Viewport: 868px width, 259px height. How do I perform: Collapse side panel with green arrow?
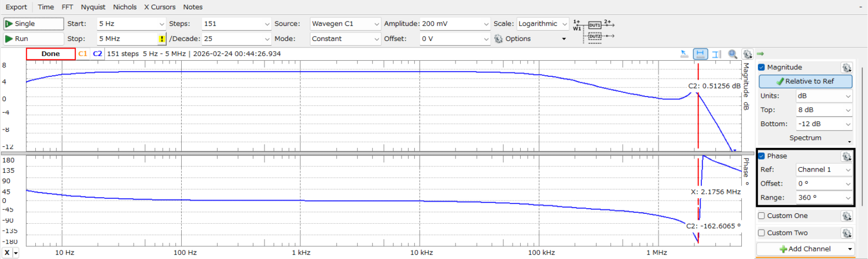pos(760,54)
